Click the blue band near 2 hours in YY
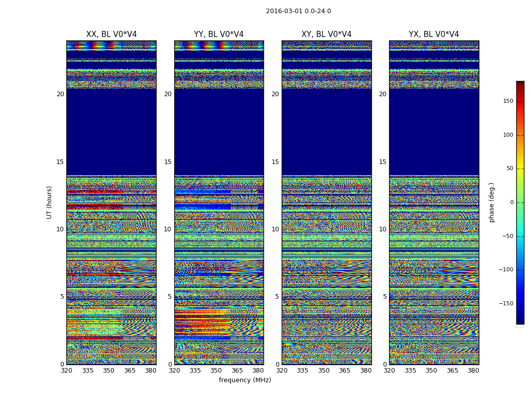This screenshot has height=405, width=532. point(203,338)
